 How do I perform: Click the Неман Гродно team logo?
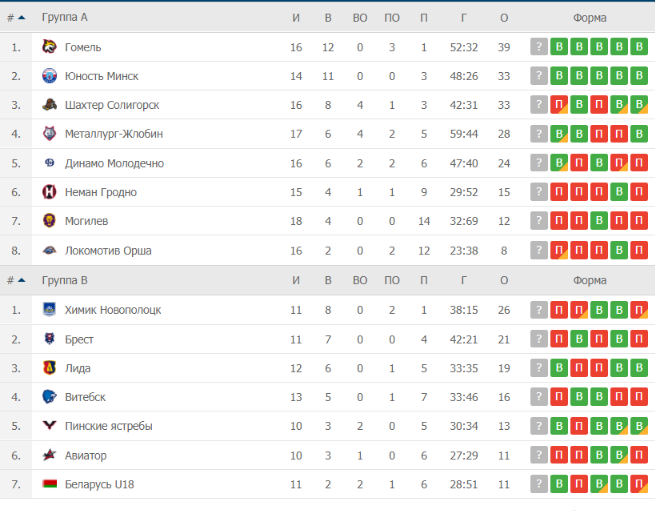[49, 192]
